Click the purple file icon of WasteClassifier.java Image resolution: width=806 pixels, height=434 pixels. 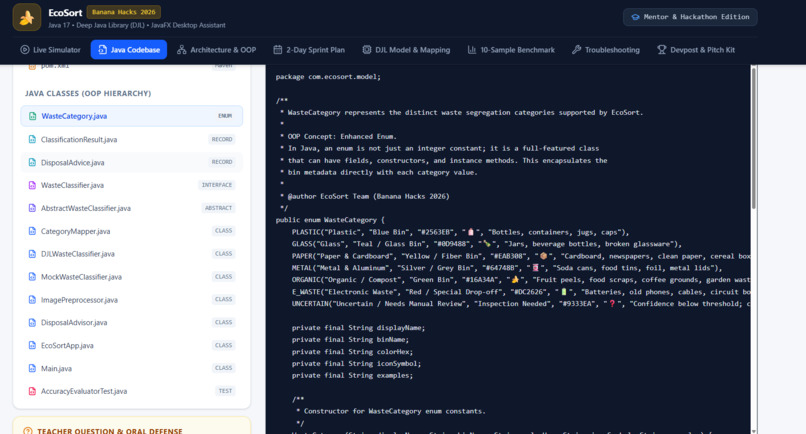pyautogui.click(x=32, y=185)
